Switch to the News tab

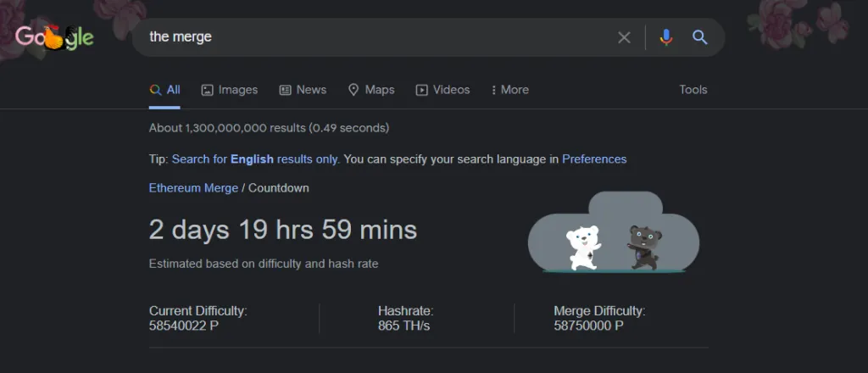(x=303, y=90)
